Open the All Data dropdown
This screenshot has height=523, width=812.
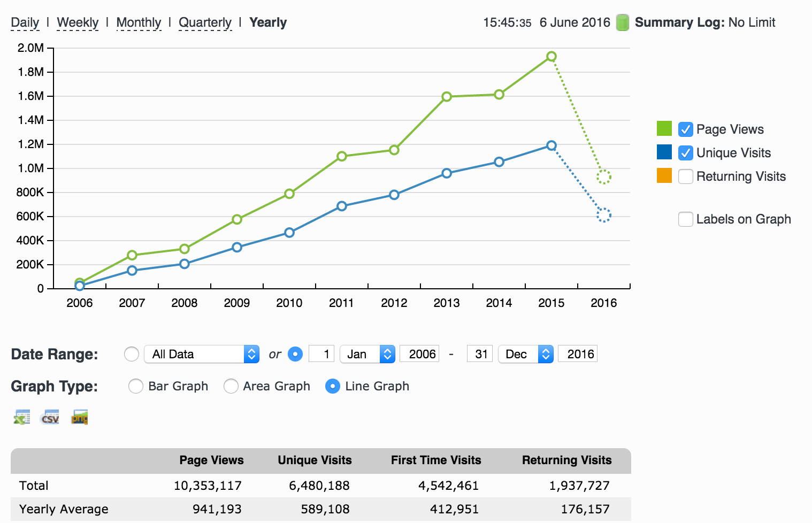coord(202,354)
